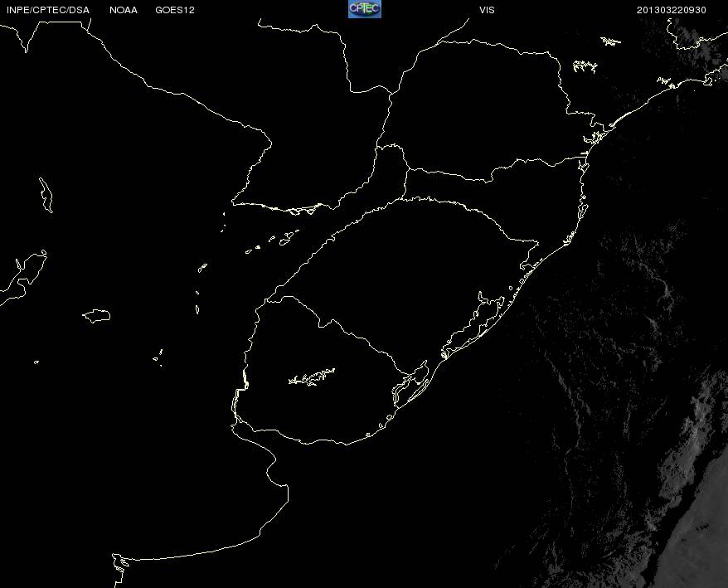Click the VIS channel label

[x=487, y=10]
